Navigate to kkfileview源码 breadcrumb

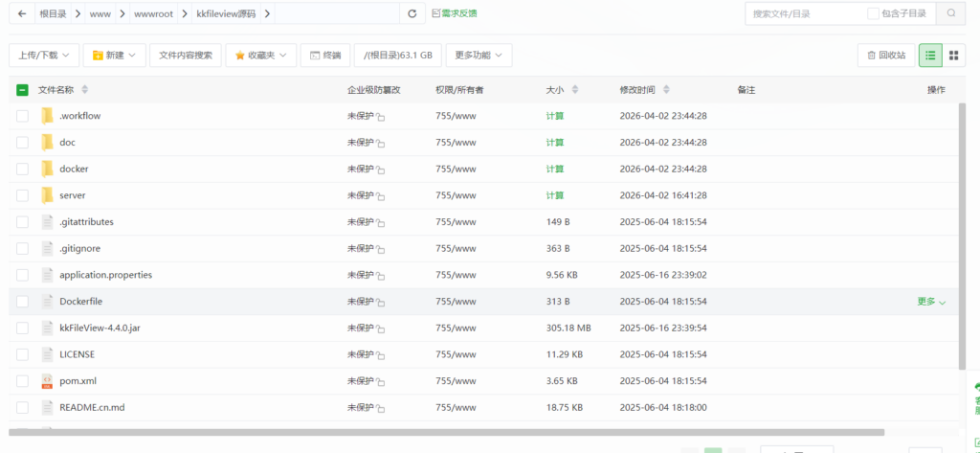[226, 13]
